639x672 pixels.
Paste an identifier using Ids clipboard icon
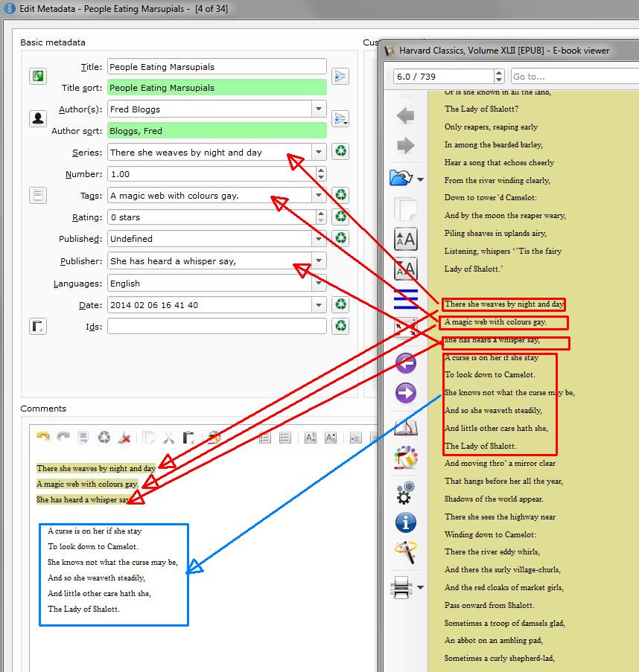tap(38, 326)
